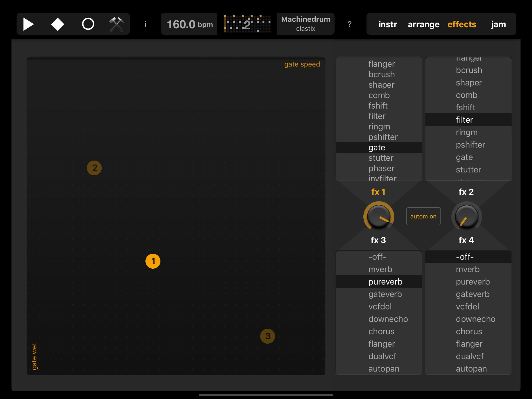Viewport: 532px width, 399px height.
Task: Choose gateverb in the fx 3 list
Action: point(385,294)
